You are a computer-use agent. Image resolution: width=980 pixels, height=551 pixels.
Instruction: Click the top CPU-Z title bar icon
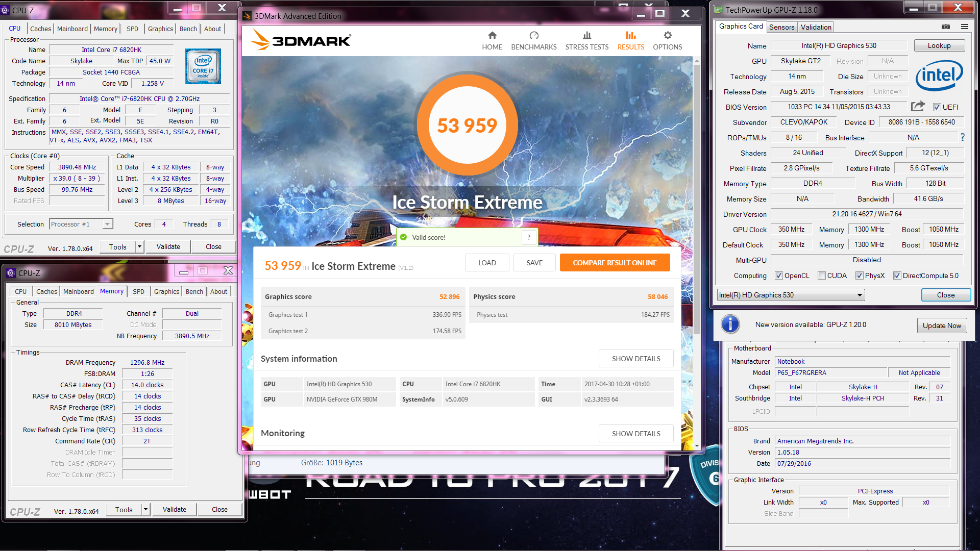coord(5,10)
